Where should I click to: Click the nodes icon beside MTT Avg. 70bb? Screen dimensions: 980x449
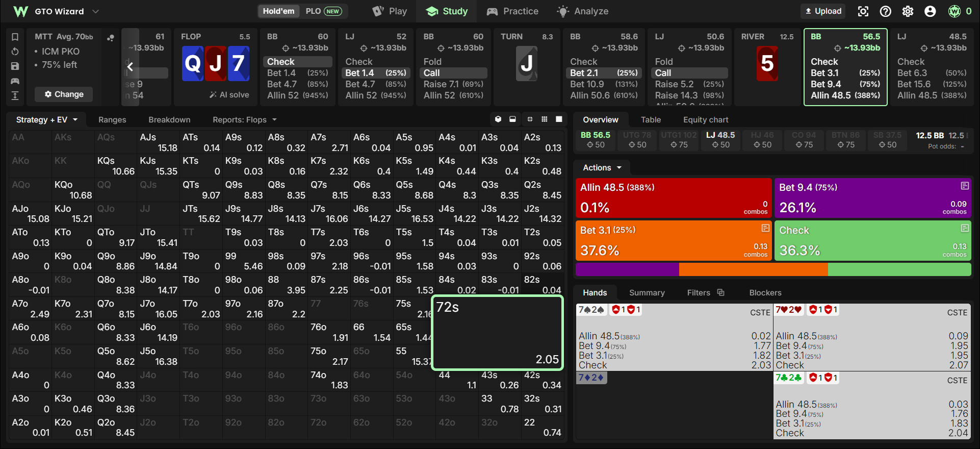click(110, 37)
